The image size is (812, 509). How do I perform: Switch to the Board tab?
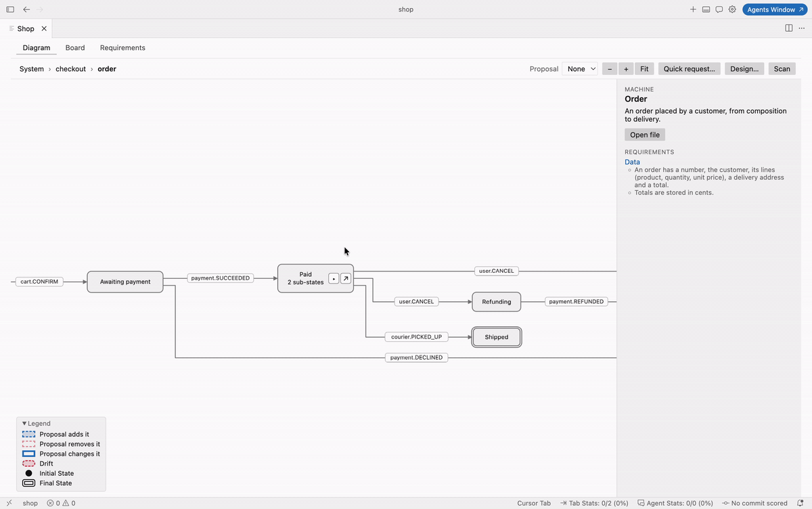point(75,48)
